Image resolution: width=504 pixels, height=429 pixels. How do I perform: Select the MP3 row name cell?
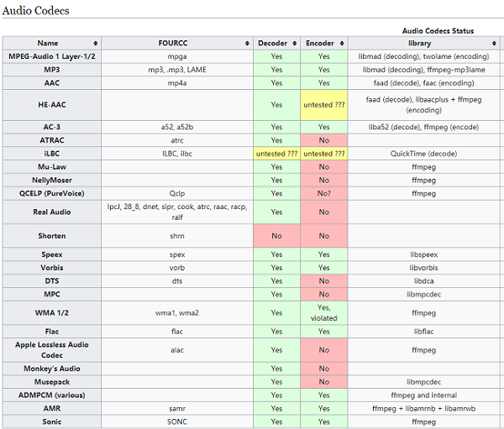tap(52, 70)
